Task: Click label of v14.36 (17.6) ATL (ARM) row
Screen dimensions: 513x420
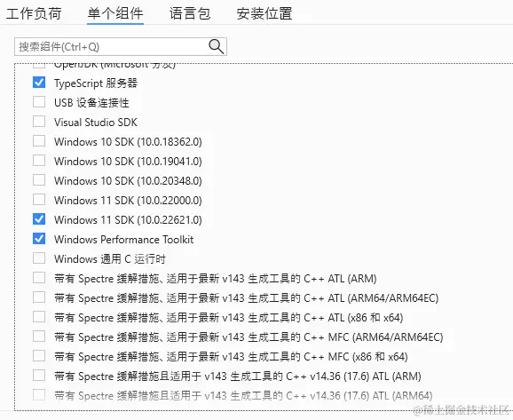Action: coord(238,376)
